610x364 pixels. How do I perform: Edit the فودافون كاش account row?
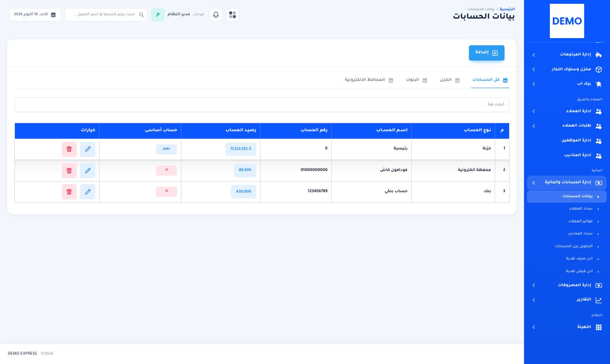(88, 171)
